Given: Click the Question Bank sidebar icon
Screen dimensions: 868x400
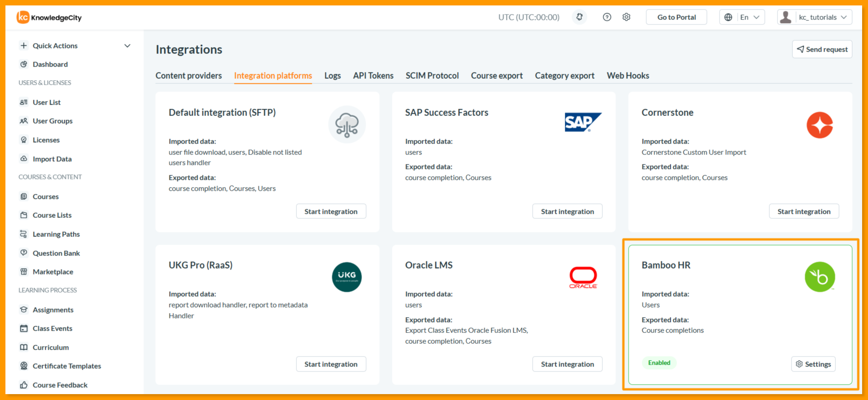Looking at the screenshot, I should pos(24,253).
